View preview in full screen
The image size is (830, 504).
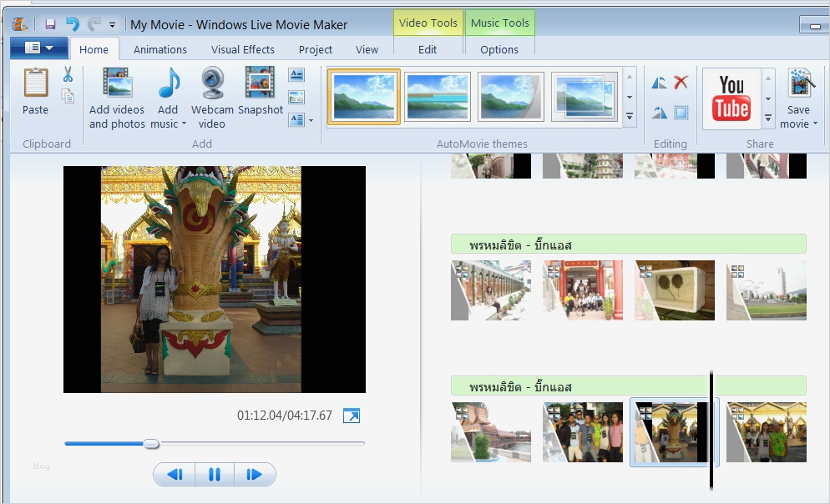pos(352,416)
